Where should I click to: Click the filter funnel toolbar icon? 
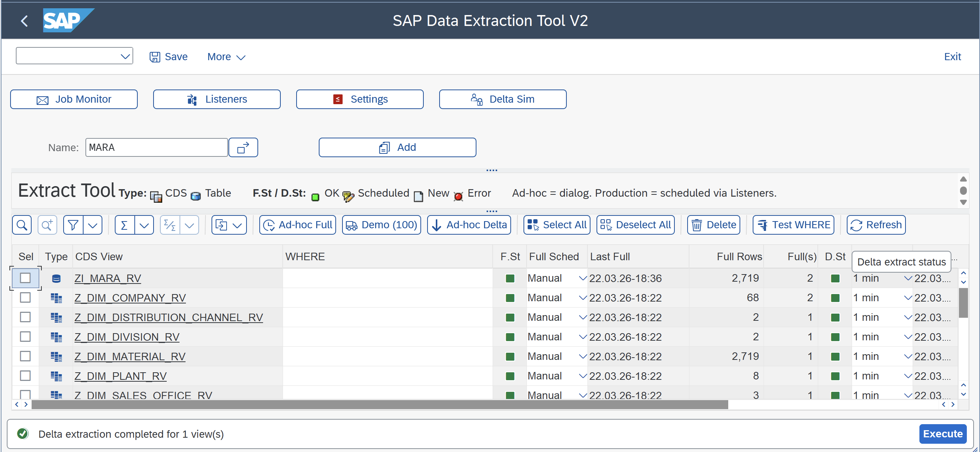pos(73,225)
